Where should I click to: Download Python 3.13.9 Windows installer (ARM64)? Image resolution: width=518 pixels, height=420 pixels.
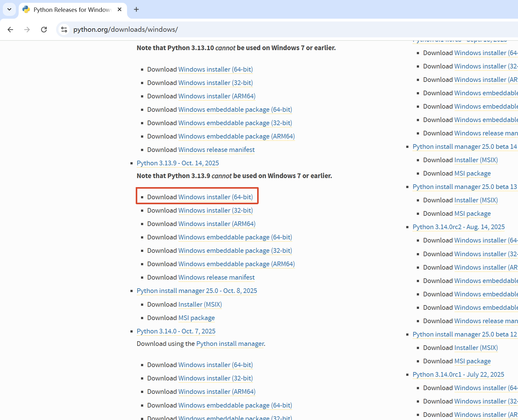pyautogui.click(x=217, y=224)
